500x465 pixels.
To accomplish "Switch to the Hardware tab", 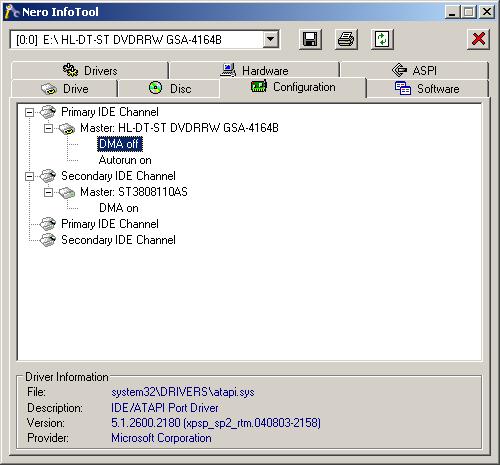I will tap(255, 70).
